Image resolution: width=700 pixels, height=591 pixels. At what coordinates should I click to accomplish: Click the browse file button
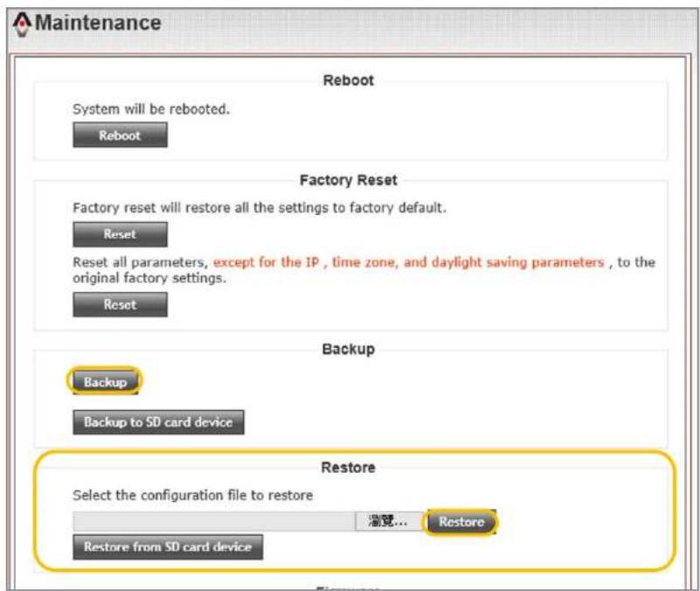coord(388,521)
